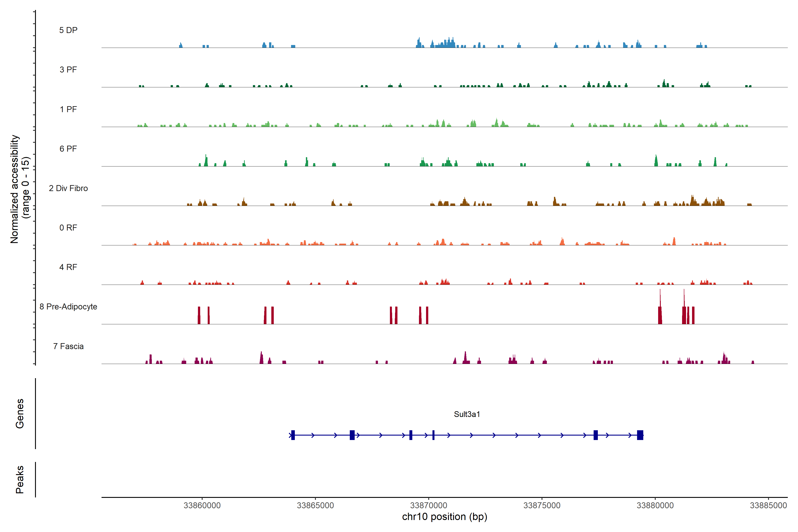Select the 8 Pre-Adipocyte track label
This screenshot has height=532, width=798.
[x=68, y=307]
